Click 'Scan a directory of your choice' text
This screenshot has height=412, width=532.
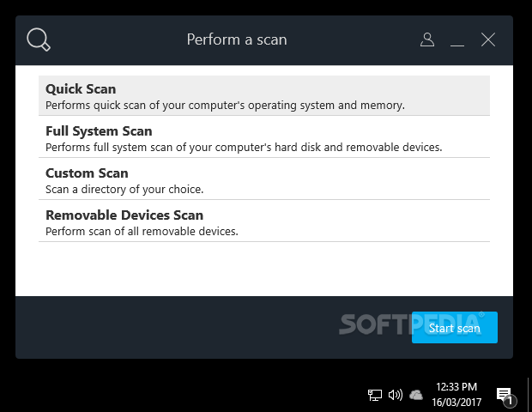click(124, 190)
